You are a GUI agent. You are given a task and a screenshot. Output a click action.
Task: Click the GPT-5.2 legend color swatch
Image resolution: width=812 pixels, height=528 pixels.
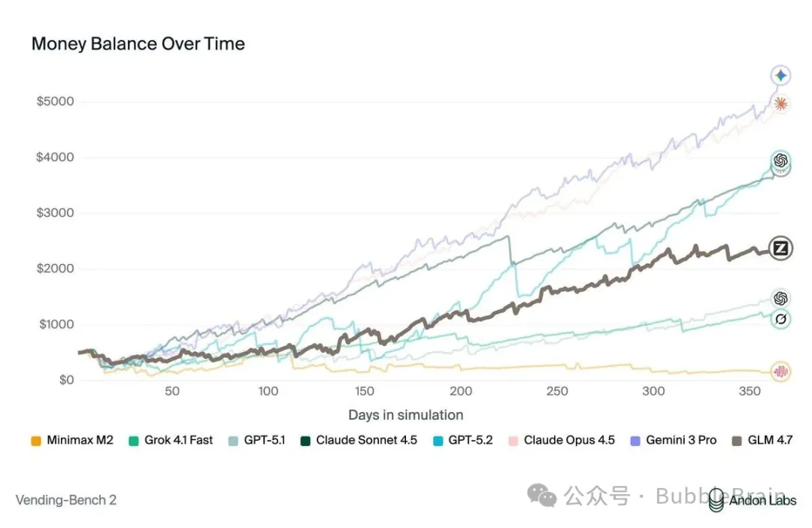click(439, 440)
